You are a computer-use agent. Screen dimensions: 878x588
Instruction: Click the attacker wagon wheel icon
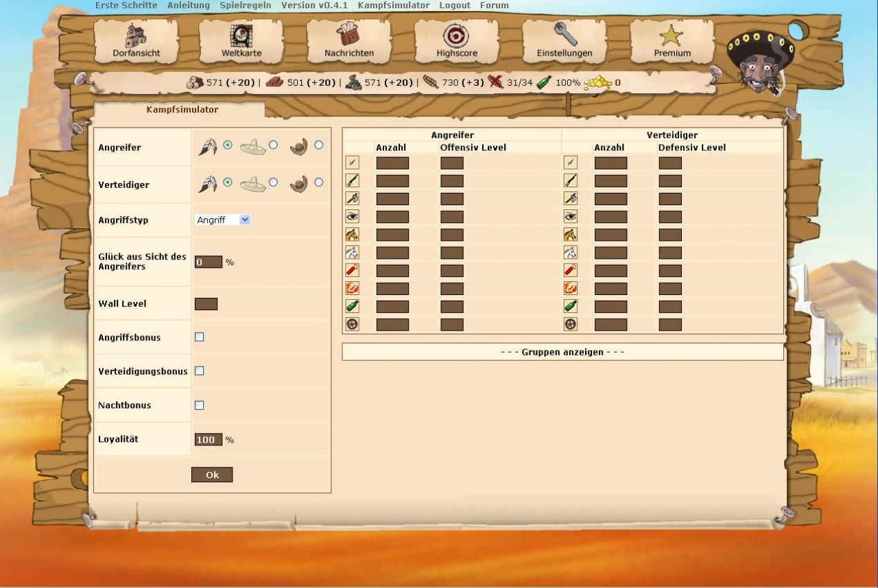click(x=352, y=324)
